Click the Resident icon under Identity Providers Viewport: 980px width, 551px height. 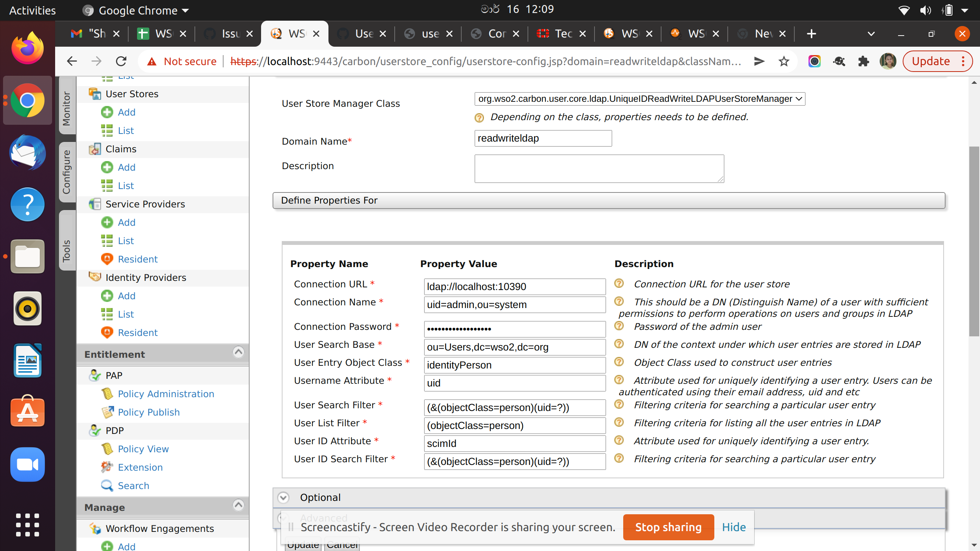pos(107,333)
